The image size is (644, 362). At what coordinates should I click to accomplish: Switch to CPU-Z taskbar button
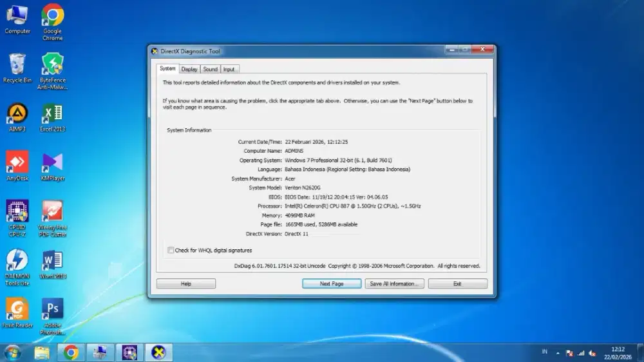[129, 352]
